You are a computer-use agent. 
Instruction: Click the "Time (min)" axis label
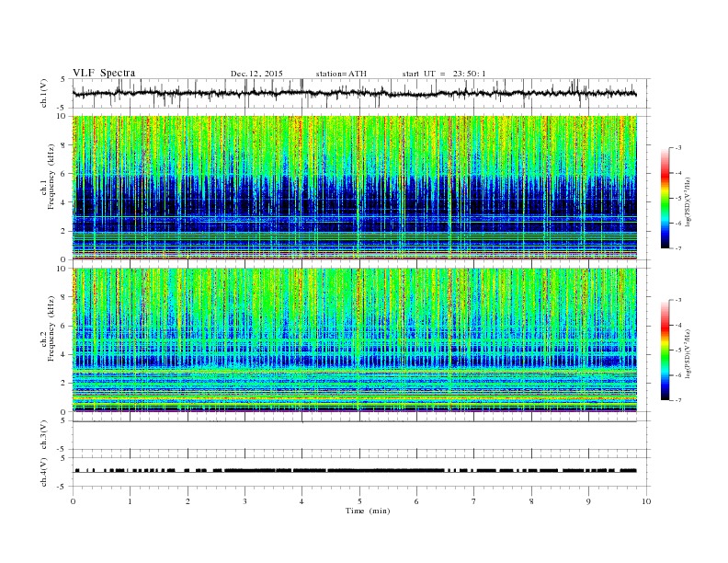(x=368, y=511)
